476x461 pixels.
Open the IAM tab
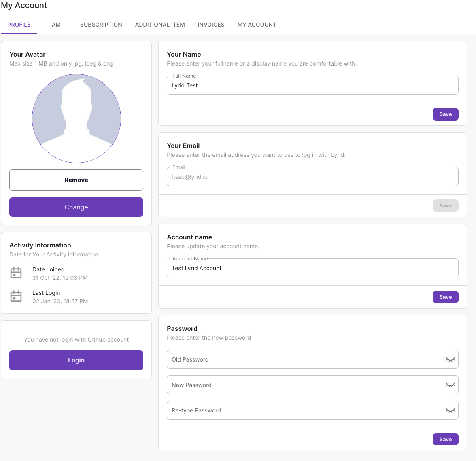click(x=55, y=25)
